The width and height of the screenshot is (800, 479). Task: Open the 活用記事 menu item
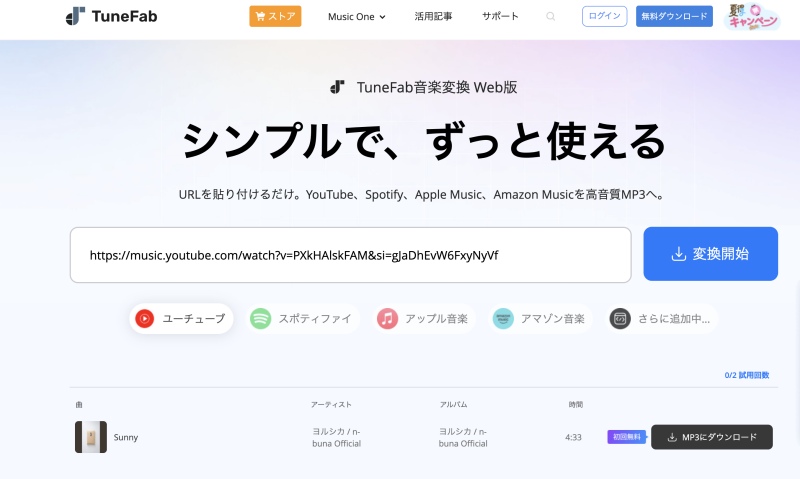click(433, 16)
